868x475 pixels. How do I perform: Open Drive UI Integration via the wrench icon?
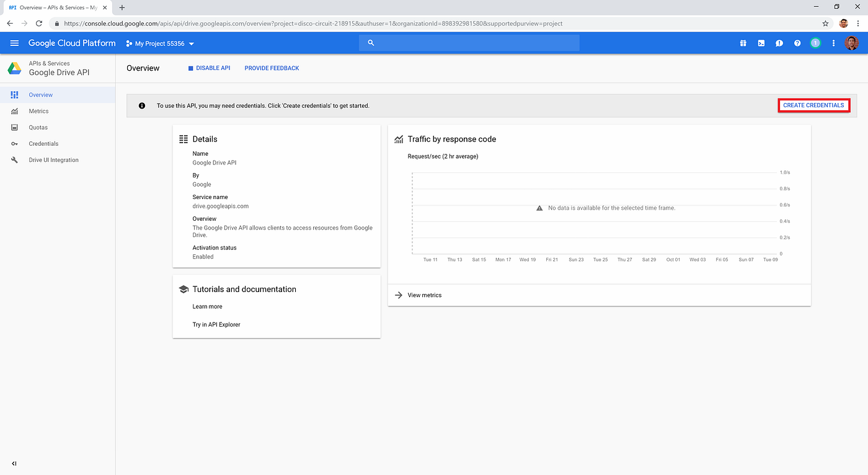(14, 159)
